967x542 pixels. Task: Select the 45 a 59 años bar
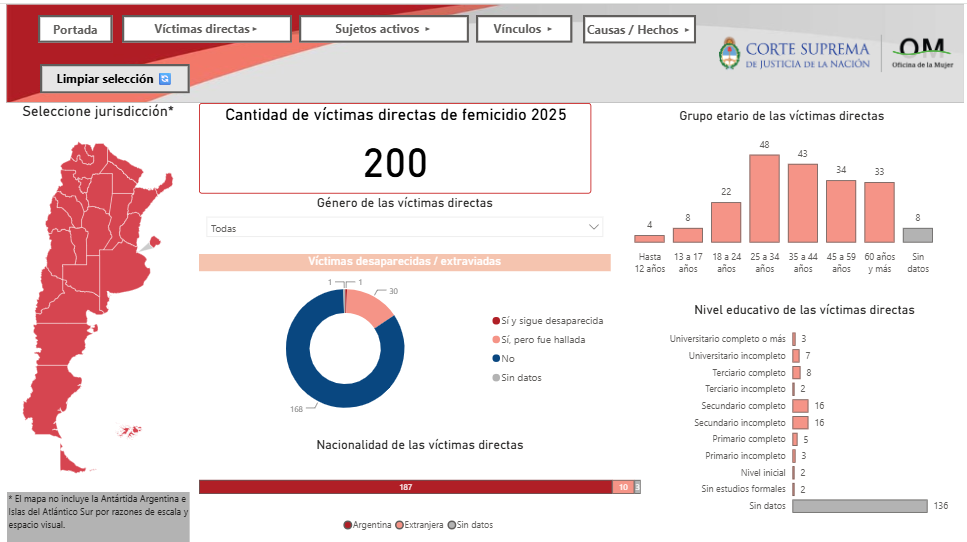coord(841,211)
